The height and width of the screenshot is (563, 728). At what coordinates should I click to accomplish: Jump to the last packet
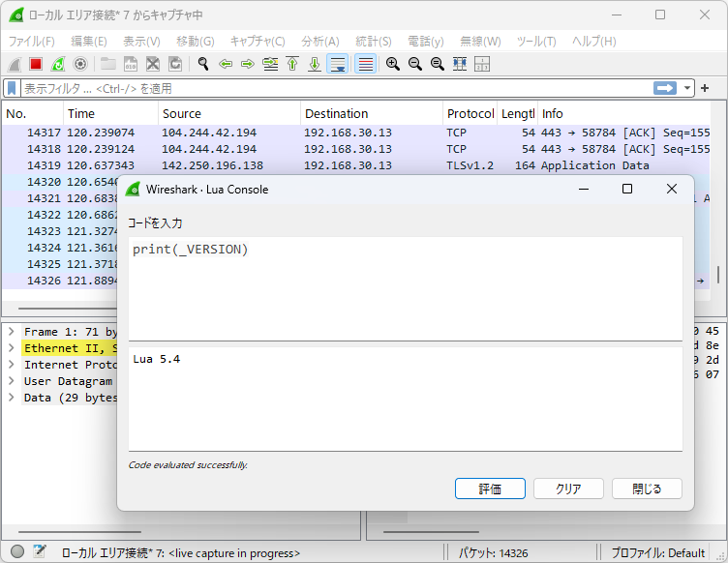pyautogui.click(x=315, y=64)
